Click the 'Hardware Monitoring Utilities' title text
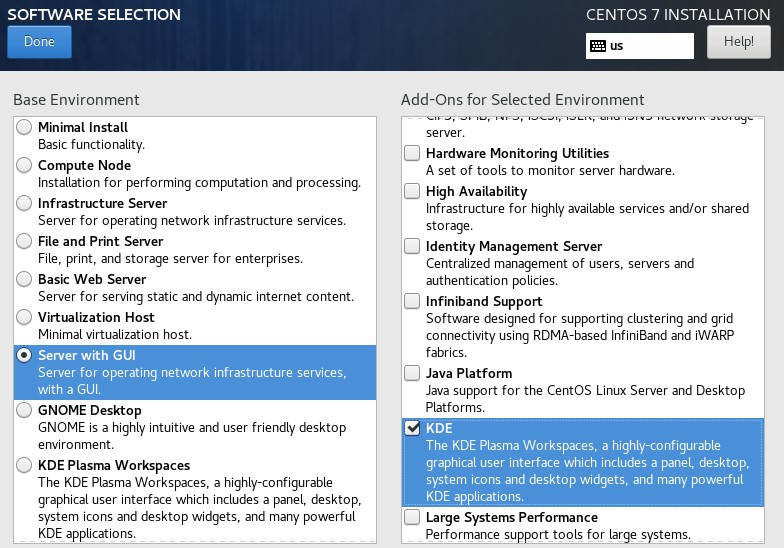The width and height of the screenshot is (784, 548). click(518, 153)
